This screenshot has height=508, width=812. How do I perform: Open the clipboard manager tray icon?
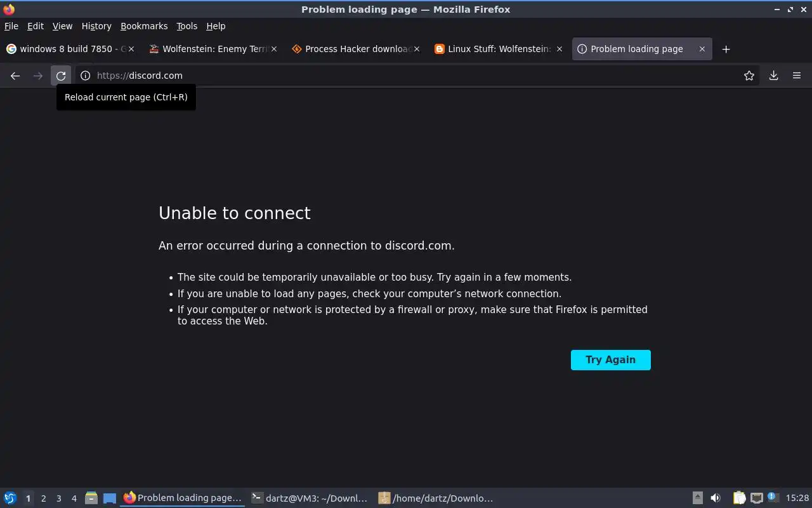pyautogui.click(x=739, y=498)
